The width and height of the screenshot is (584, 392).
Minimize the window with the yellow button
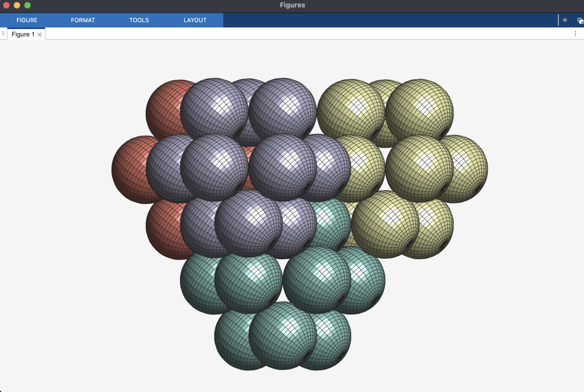pos(17,5)
